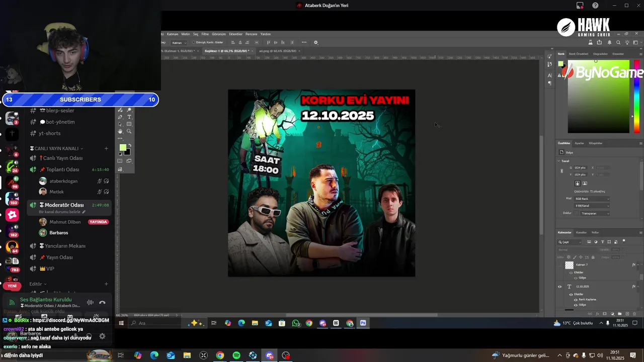This screenshot has height=362, width=644.
Task: Swap foreground and background colors arrow
Action: point(130,145)
